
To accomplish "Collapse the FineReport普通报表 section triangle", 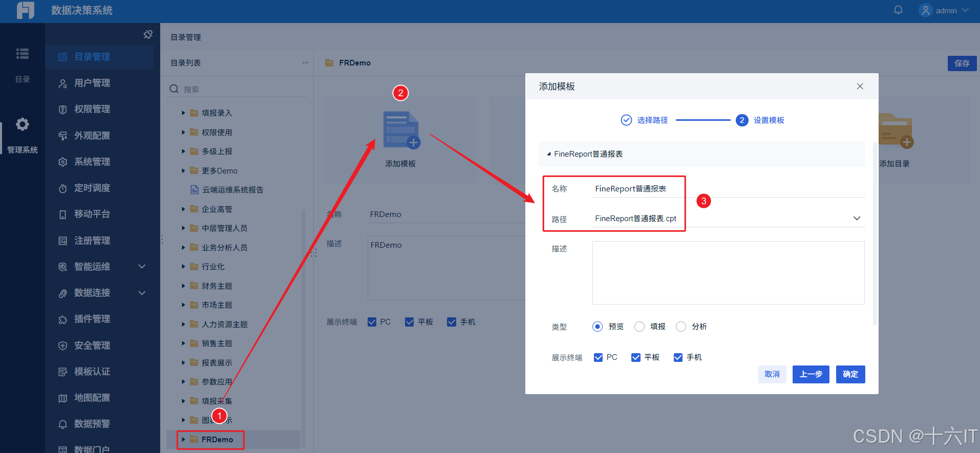I will point(549,154).
